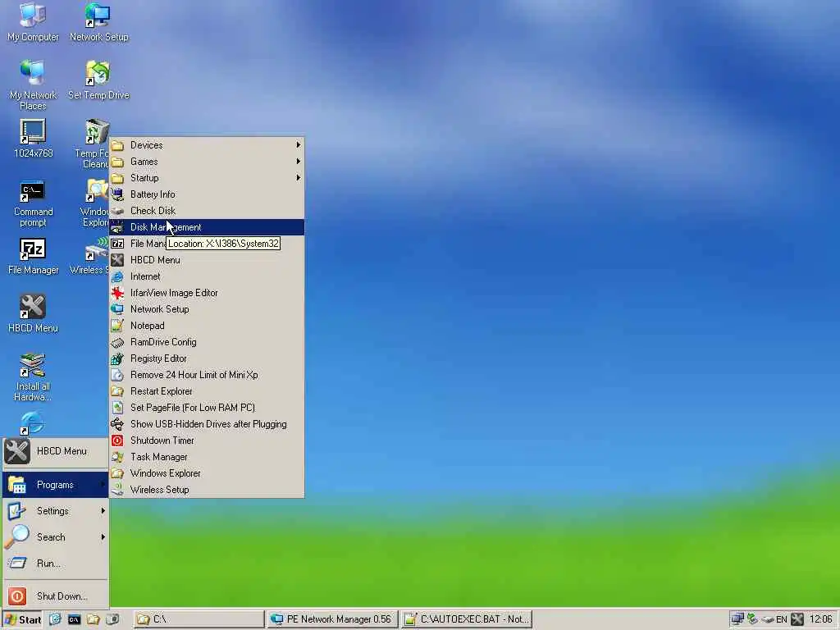
Task: Expand Settings submenu in start menu
Action: coord(56,511)
